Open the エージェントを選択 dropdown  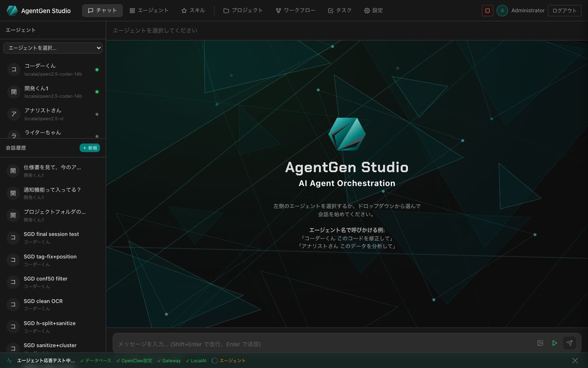click(x=53, y=48)
